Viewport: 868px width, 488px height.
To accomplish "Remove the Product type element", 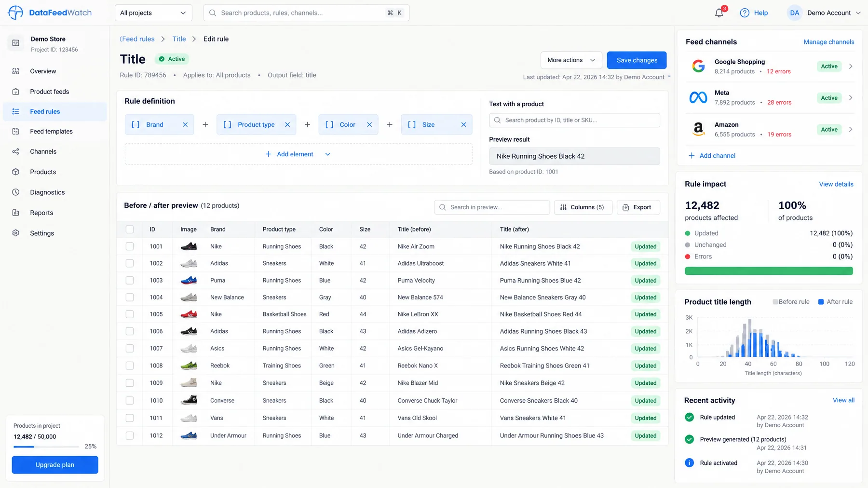I will click(287, 124).
